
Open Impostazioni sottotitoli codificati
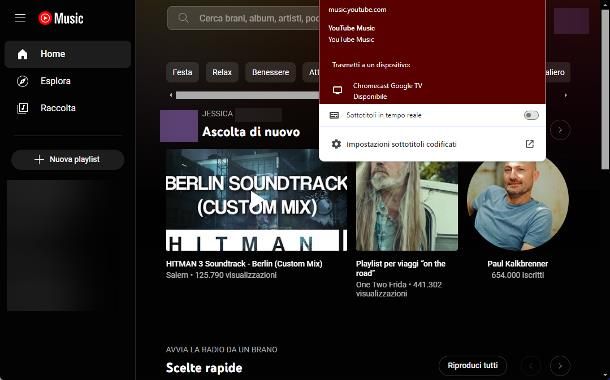click(x=432, y=144)
